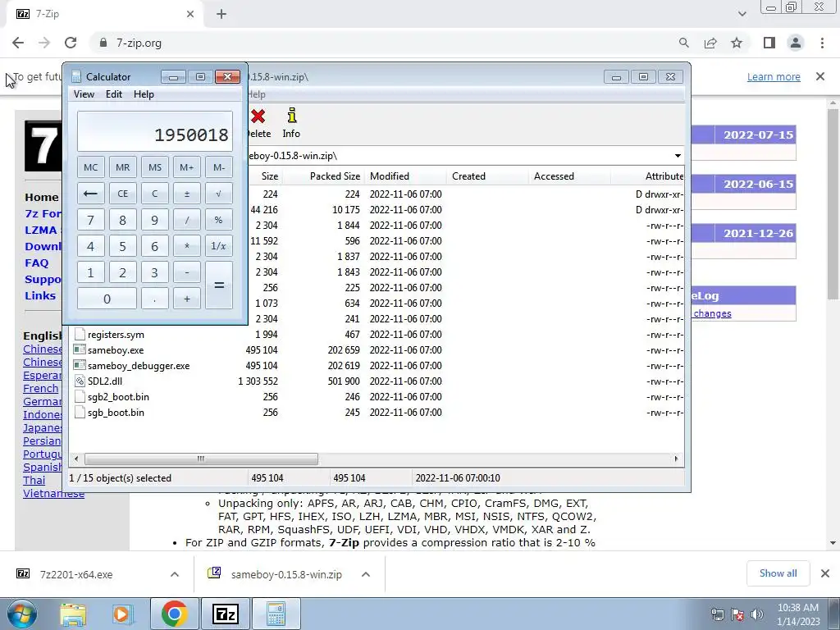Click calculator plus button

click(x=187, y=299)
